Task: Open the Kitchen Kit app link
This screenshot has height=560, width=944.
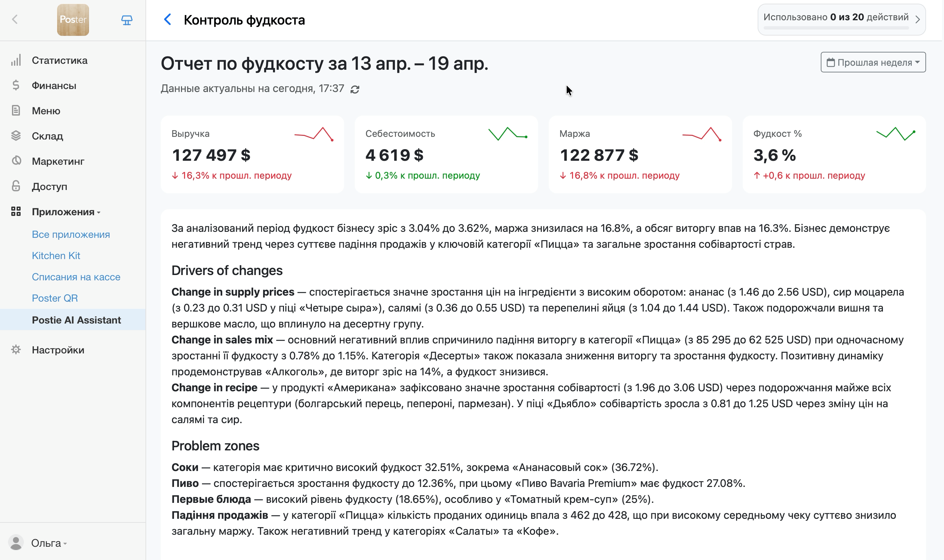Action: (x=56, y=255)
